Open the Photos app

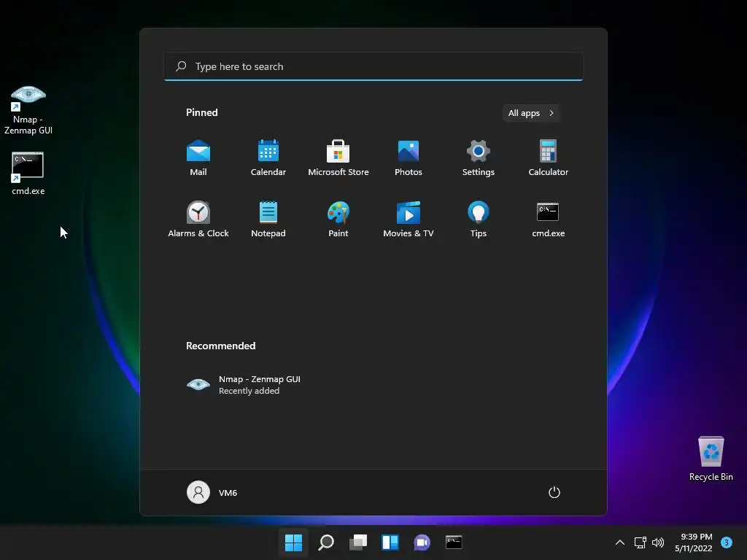click(409, 157)
